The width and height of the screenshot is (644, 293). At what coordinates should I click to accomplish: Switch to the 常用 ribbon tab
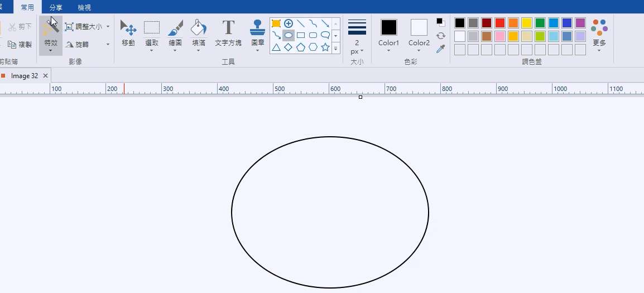coord(27,7)
